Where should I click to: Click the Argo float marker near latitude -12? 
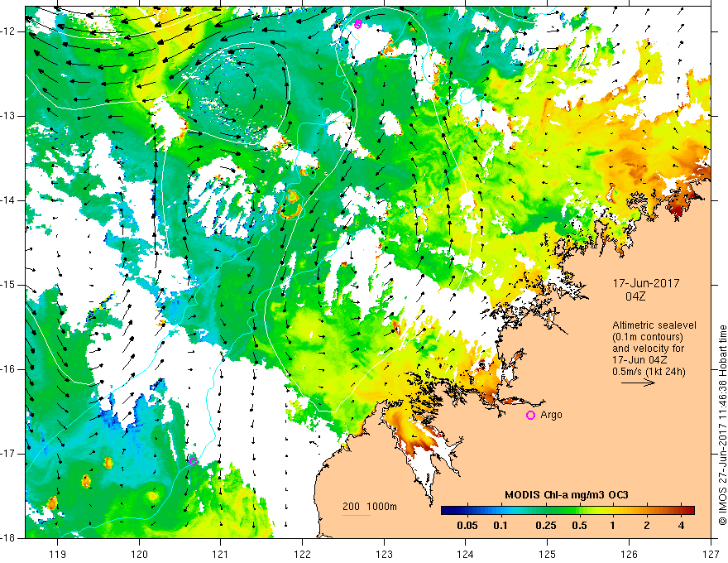click(357, 24)
